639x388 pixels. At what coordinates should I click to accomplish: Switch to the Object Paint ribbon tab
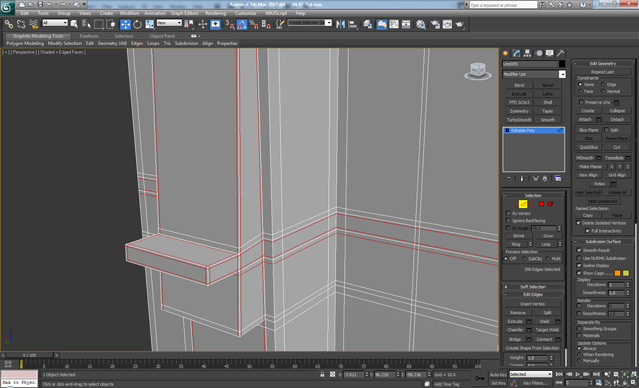click(x=162, y=36)
